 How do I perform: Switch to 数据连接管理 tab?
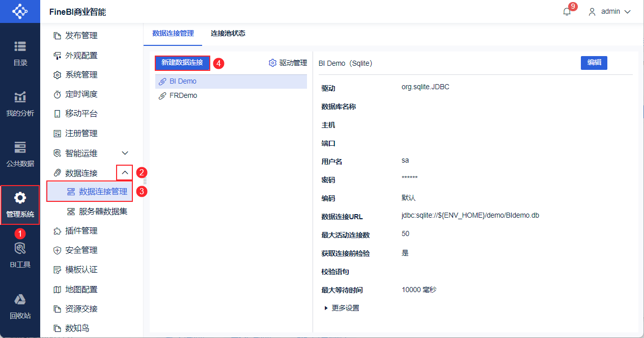pos(173,34)
